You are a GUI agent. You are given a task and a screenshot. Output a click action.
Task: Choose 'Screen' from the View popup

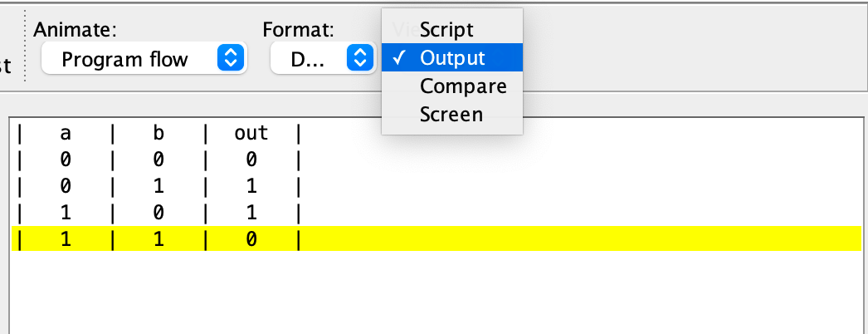point(451,114)
